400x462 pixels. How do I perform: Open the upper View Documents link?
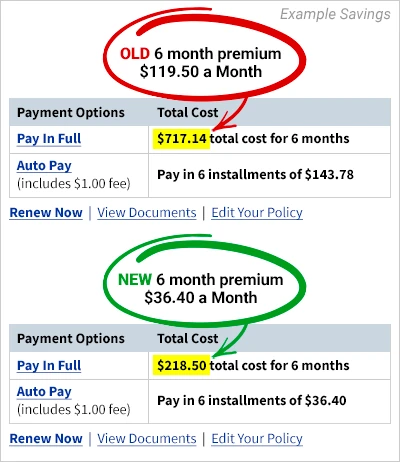147,212
